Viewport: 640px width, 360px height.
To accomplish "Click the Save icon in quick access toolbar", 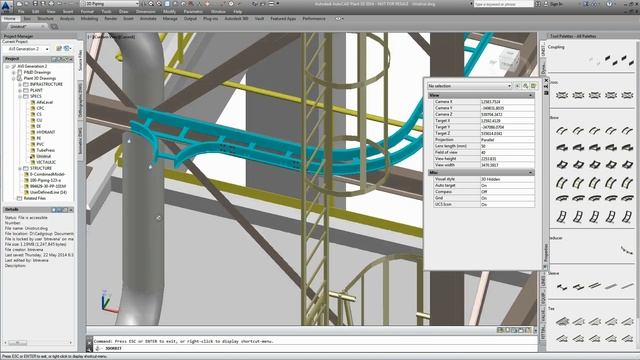I will point(35,4).
